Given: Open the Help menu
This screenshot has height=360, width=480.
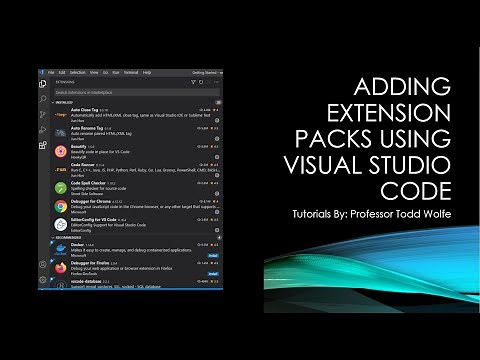Looking at the screenshot, I should pos(147,73).
